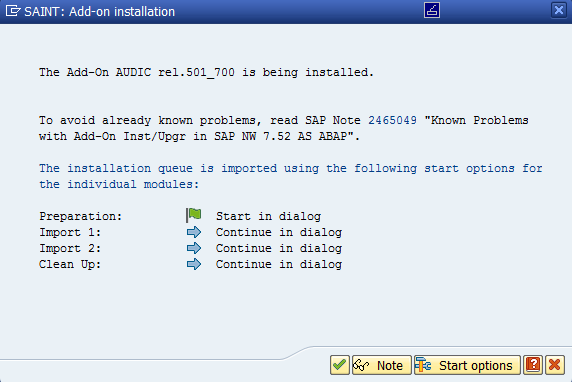The image size is (572, 382).
Task: Select 'Continue in dialog' for Clean Up
Action: (x=279, y=265)
